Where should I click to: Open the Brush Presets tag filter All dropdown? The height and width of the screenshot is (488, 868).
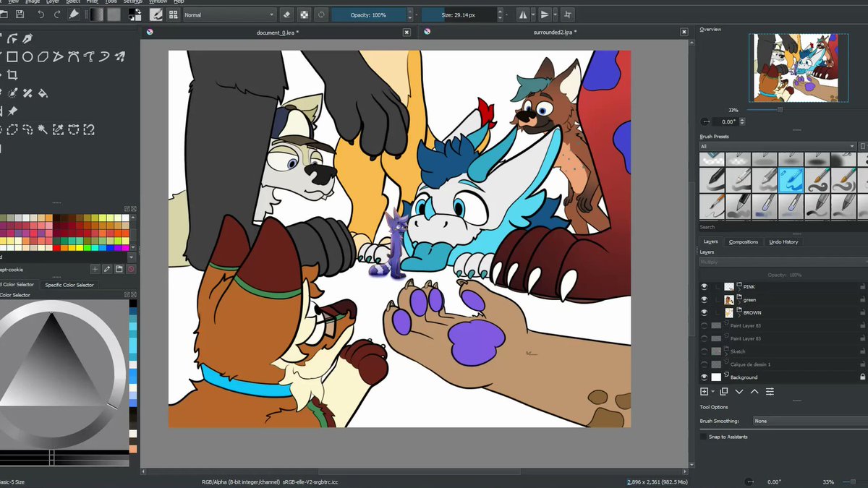(778, 146)
